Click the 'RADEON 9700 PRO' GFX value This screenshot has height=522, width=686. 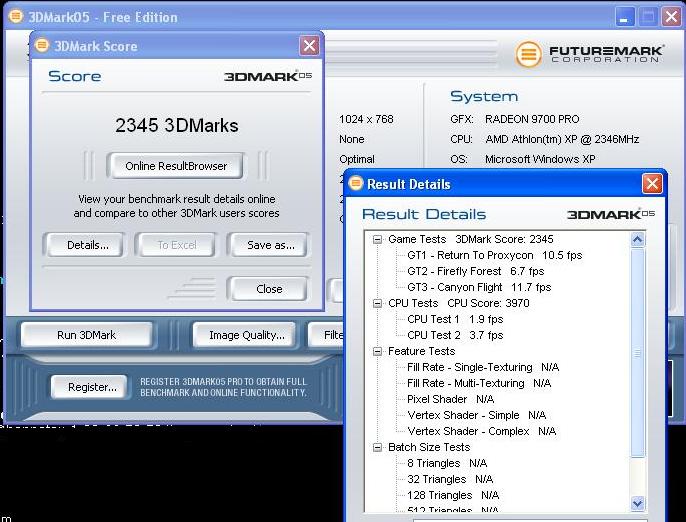click(532, 119)
